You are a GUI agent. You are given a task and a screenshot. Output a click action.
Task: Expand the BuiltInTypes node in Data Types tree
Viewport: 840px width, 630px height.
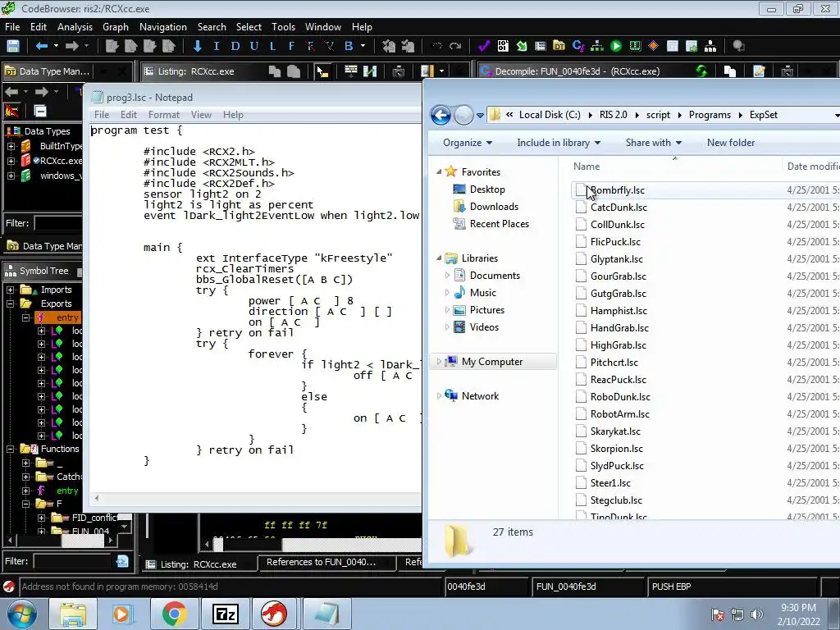(x=11, y=146)
